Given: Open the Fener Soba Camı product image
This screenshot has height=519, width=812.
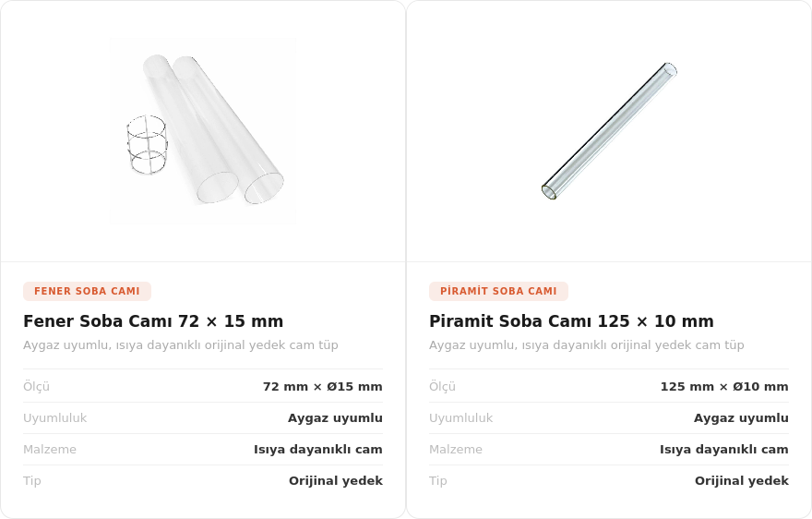Looking at the screenshot, I should (x=203, y=130).
